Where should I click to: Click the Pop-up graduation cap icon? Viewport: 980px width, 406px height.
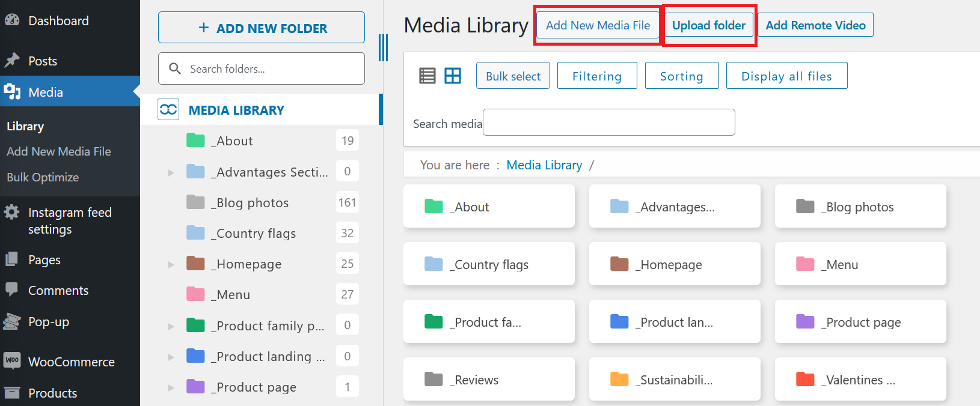click(x=12, y=321)
